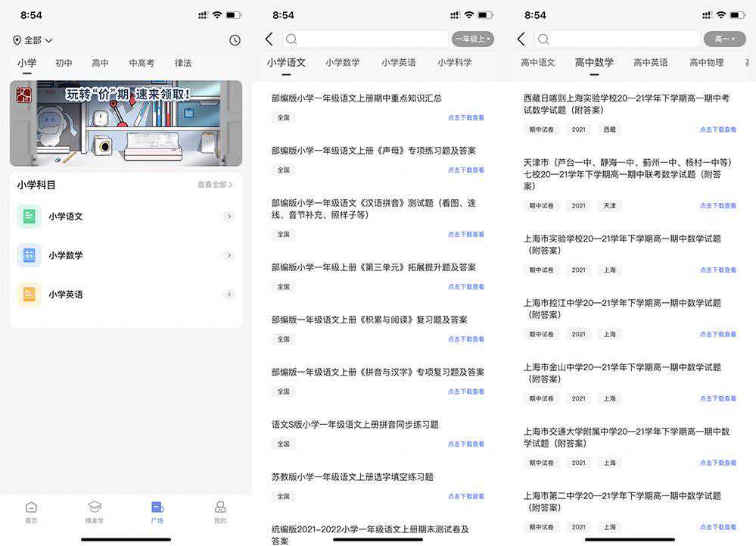Tap the 我的 profile icon
This screenshot has width=756, height=546.
(220, 507)
